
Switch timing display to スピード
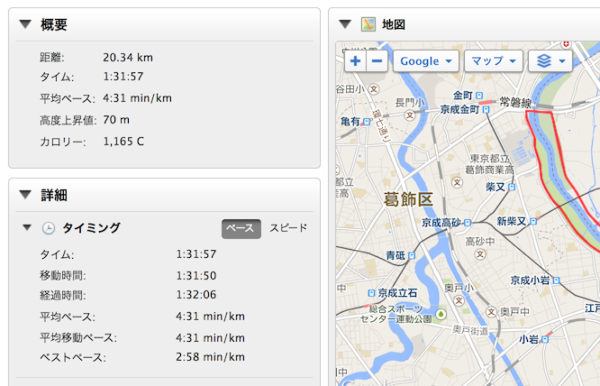coord(288,228)
